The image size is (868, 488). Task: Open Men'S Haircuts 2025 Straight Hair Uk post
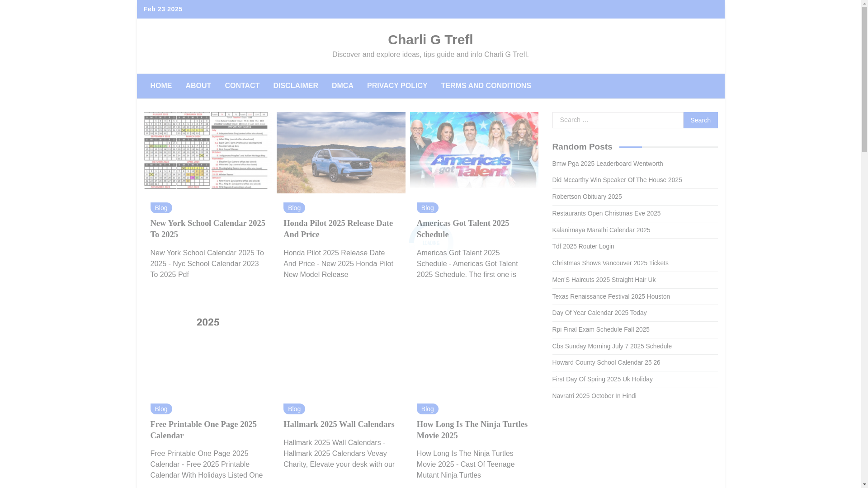click(604, 280)
